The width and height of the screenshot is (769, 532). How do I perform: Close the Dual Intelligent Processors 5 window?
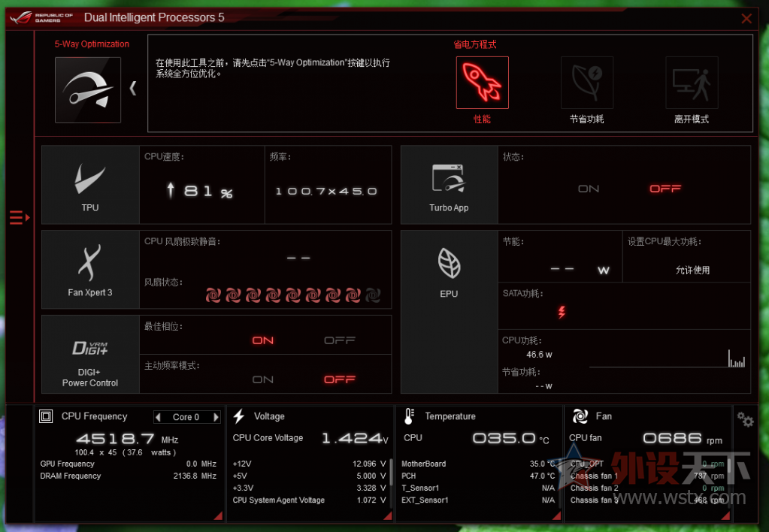746,19
